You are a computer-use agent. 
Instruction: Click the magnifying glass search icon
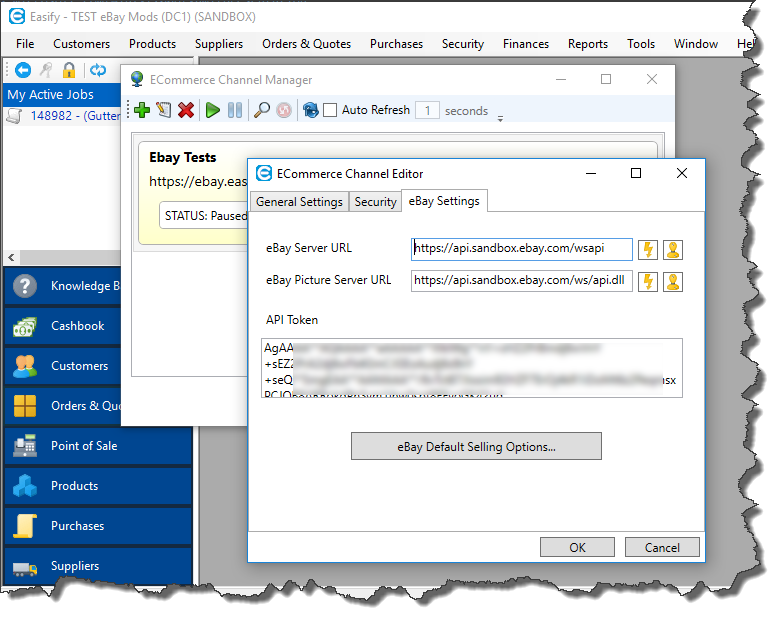(x=261, y=110)
